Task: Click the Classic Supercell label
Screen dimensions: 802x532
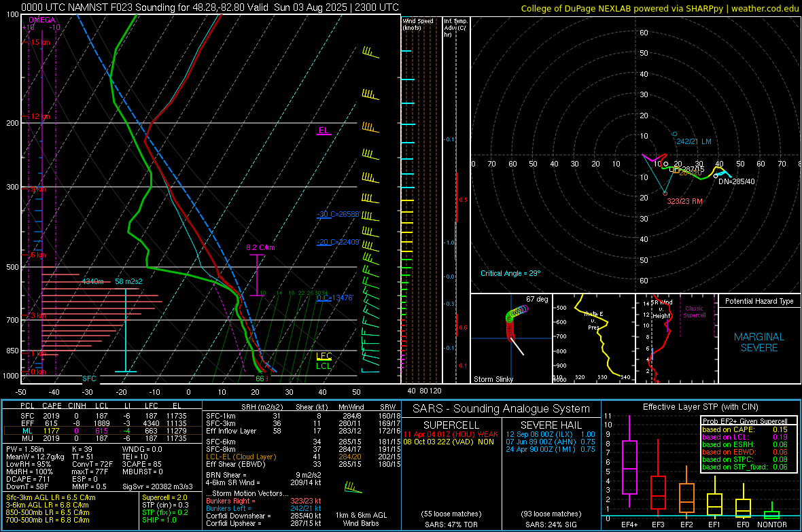Action: 694,312
